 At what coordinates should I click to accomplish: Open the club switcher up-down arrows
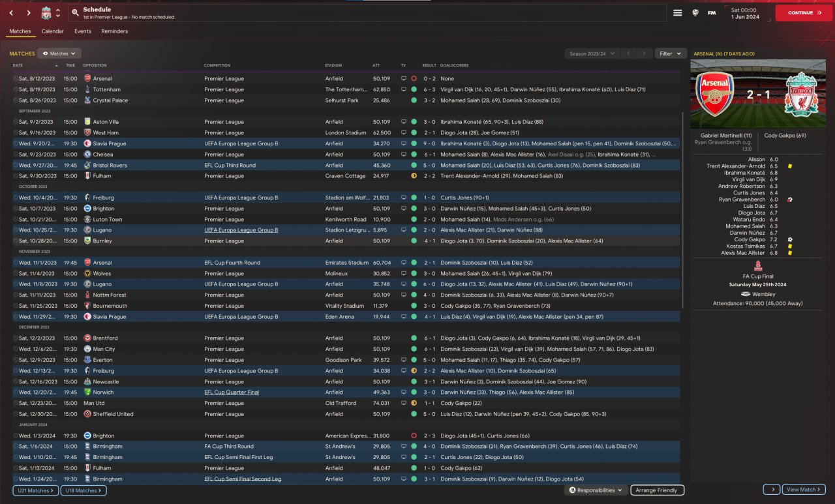(57, 13)
